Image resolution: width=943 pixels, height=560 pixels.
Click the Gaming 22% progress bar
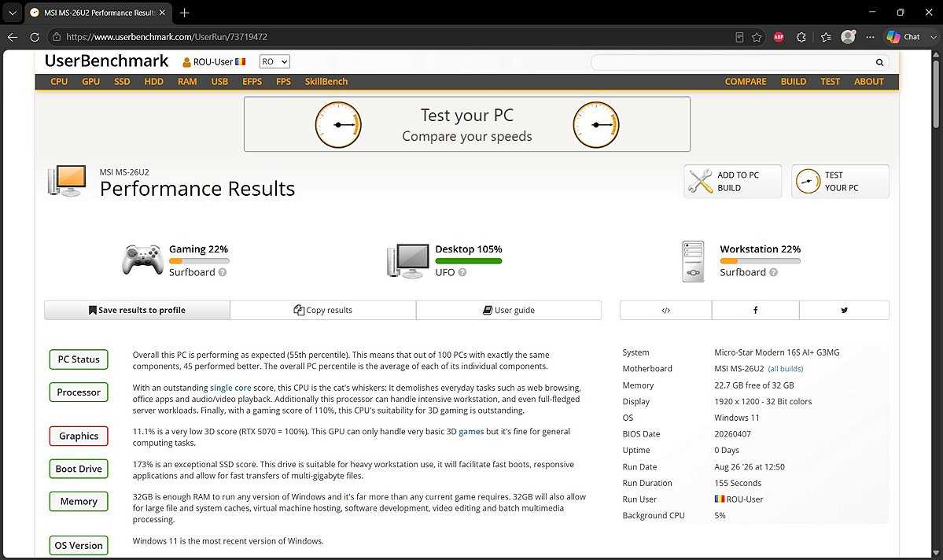click(199, 261)
